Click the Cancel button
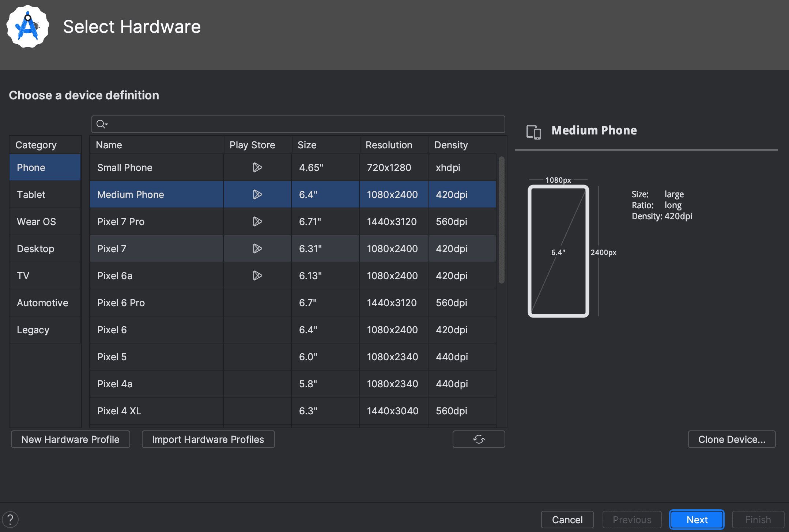This screenshot has height=532, width=789. coord(567,520)
